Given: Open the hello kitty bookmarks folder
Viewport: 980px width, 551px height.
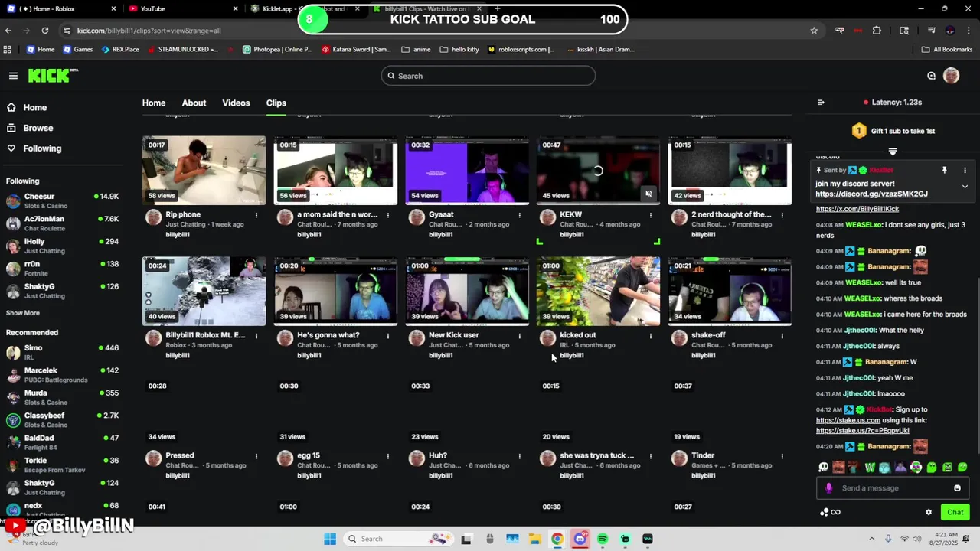Looking at the screenshot, I should [459, 49].
